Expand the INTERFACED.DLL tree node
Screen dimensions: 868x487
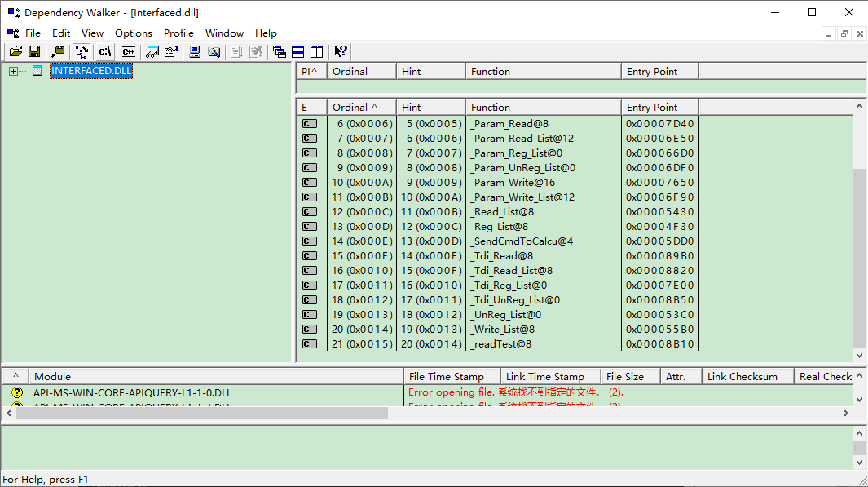[13, 71]
